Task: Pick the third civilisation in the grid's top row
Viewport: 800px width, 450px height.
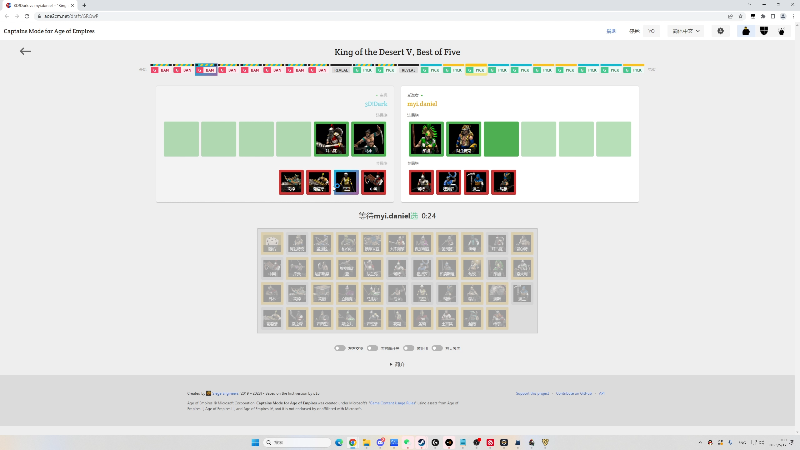Action: tap(322, 243)
